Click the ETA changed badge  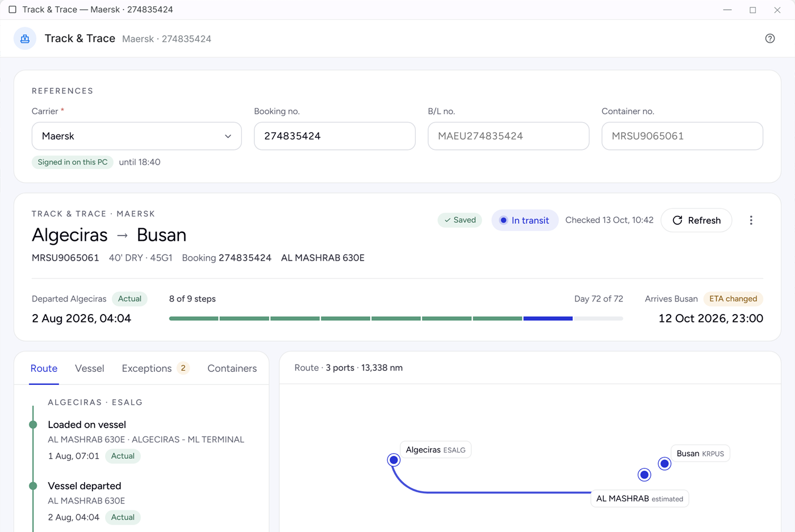tap(733, 299)
